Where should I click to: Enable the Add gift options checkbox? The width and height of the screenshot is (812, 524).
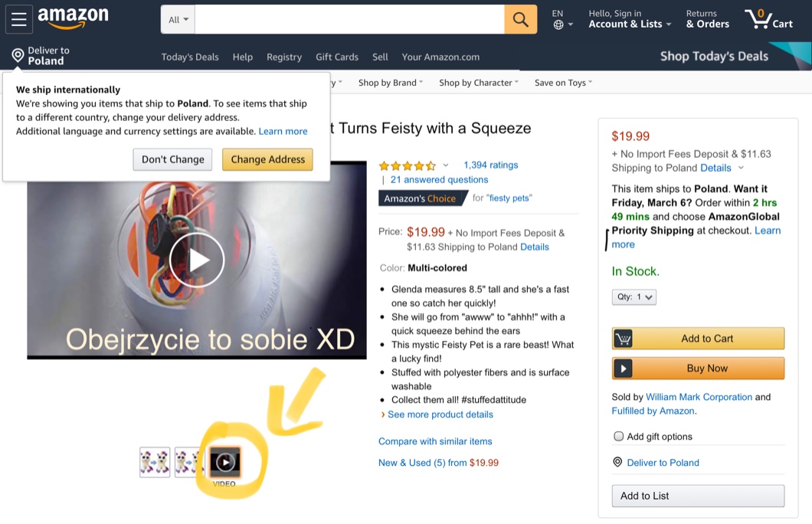tap(619, 436)
